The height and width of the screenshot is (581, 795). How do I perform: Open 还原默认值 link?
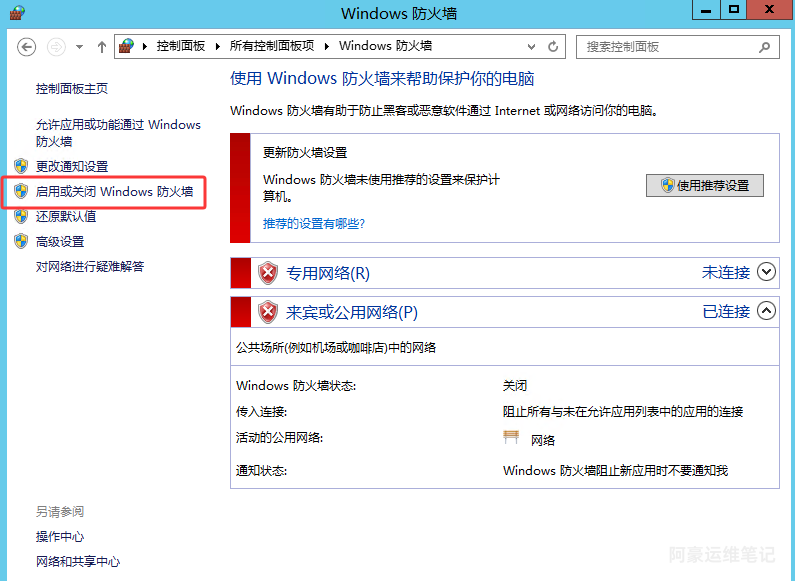pos(66,216)
